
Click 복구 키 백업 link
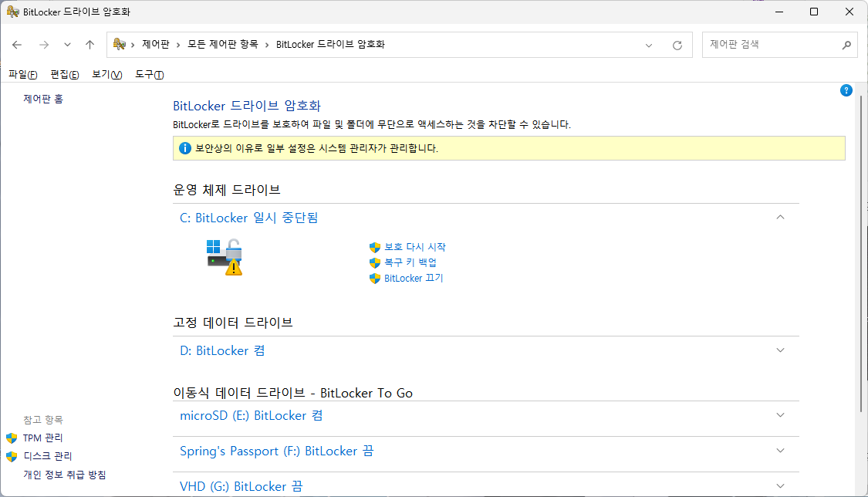410,262
